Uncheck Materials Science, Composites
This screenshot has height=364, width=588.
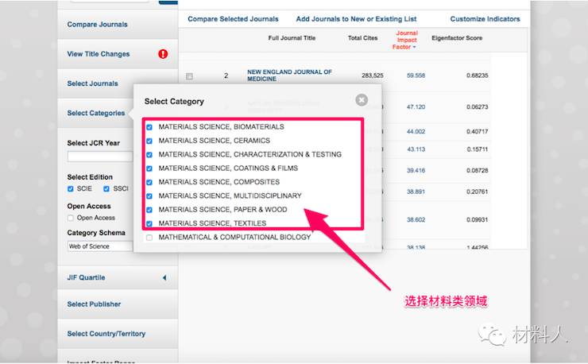pos(149,182)
